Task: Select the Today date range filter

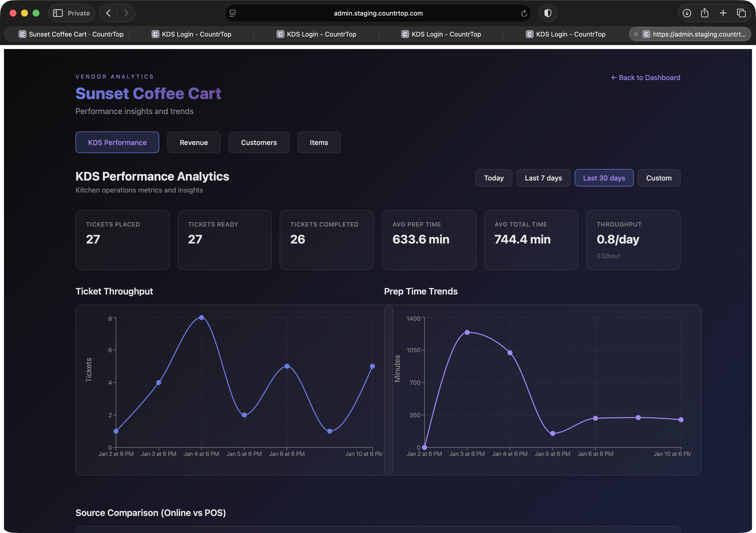Action: pos(494,178)
